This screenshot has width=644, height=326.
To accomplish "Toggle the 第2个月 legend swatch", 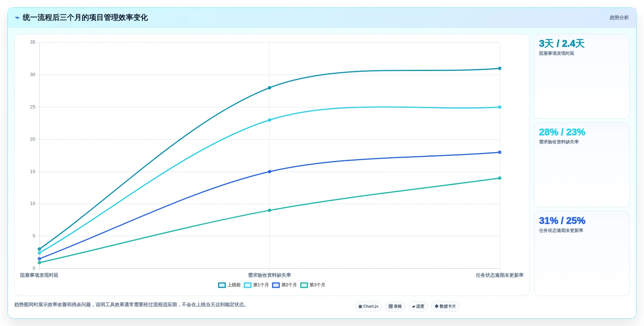I will [x=276, y=285].
